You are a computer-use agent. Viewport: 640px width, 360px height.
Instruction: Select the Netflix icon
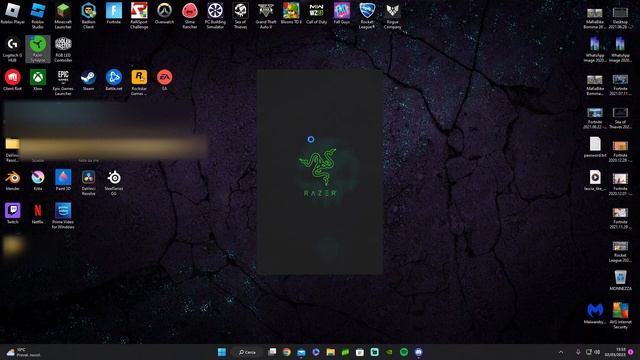click(x=38, y=213)
